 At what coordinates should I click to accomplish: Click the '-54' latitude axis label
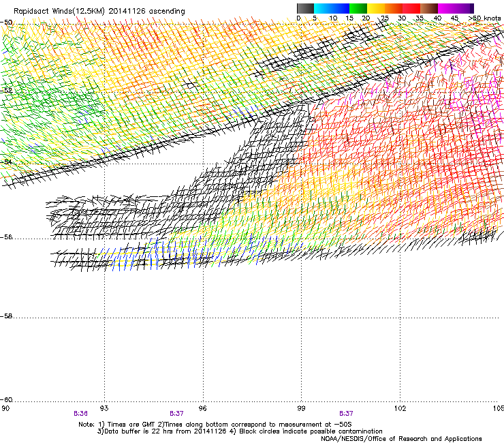pos(6,162)
